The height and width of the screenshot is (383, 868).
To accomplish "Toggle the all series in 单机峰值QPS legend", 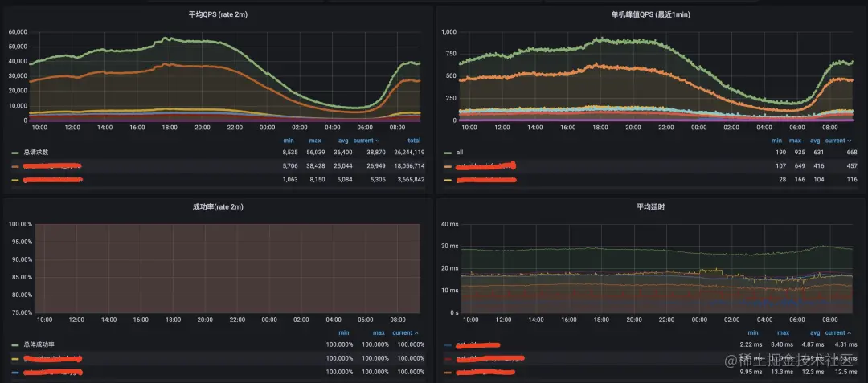I will point(461,152).
